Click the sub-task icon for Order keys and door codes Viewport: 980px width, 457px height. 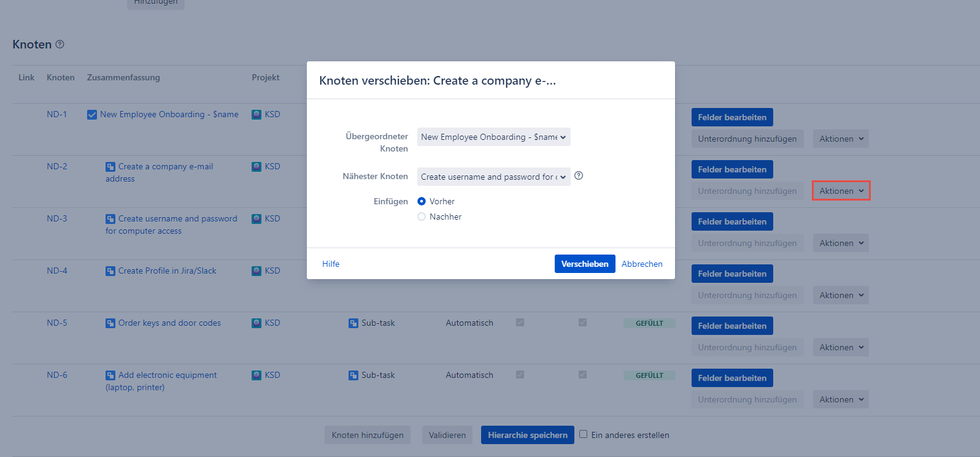(x=110, y=323)
